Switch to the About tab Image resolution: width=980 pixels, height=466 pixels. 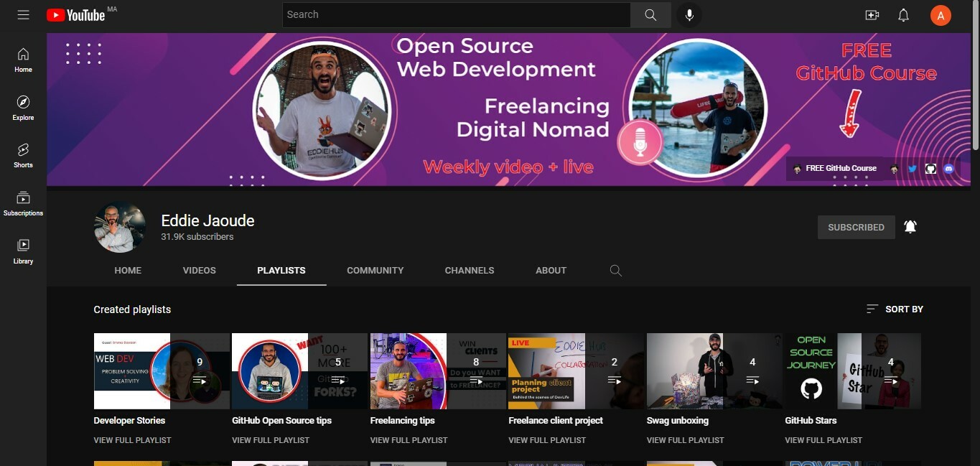click(551, 271)
